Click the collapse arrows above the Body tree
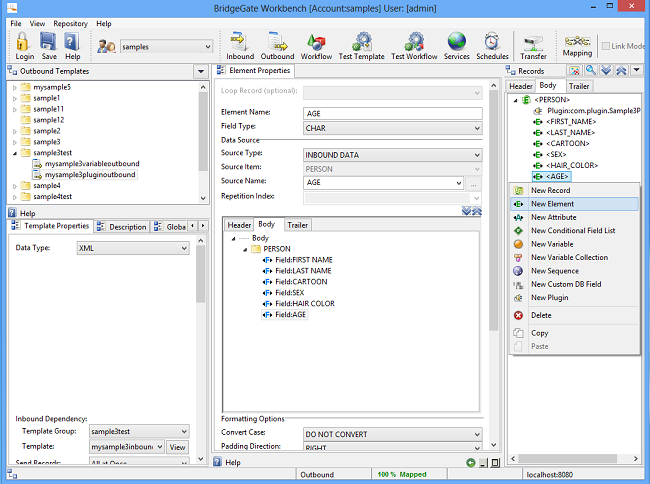The height and width of the screenshot is (484, 650). 477,211
